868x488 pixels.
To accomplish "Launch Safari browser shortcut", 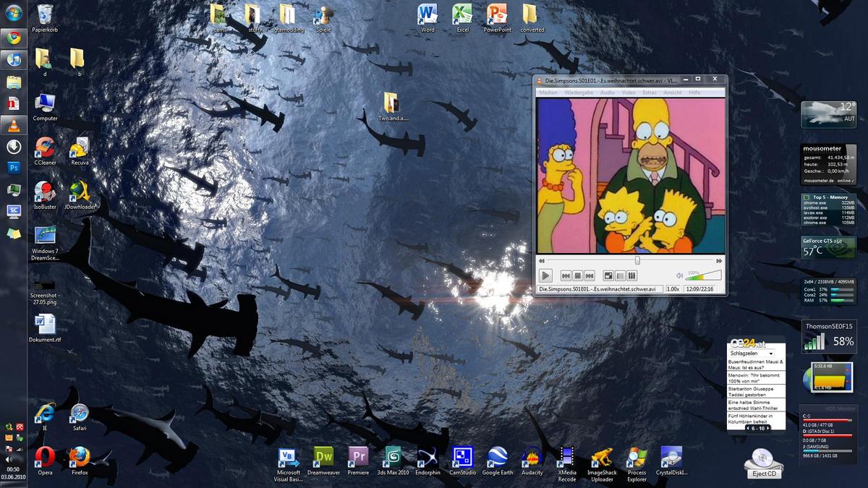I will click(80, 416).
